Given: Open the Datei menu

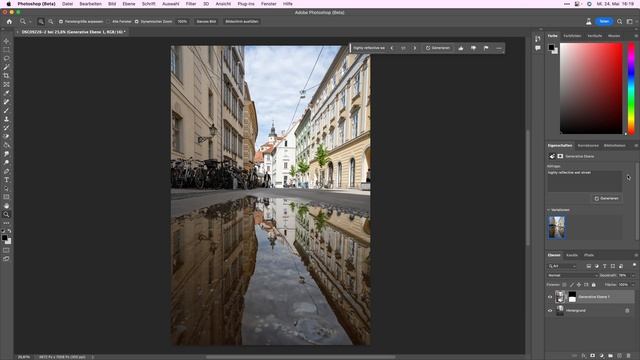Looking at the screenshot, I should click(67, 4).
